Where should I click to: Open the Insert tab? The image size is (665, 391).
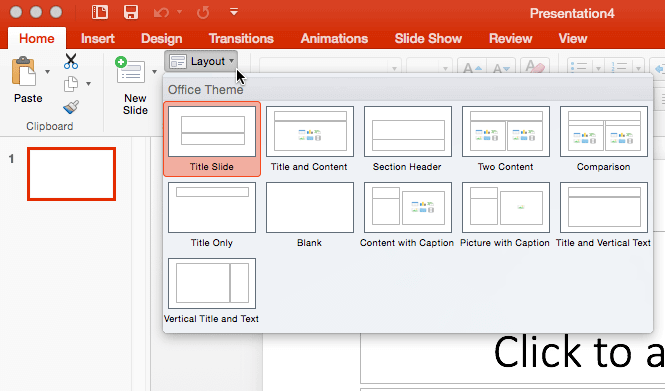[x=98, y=39]
